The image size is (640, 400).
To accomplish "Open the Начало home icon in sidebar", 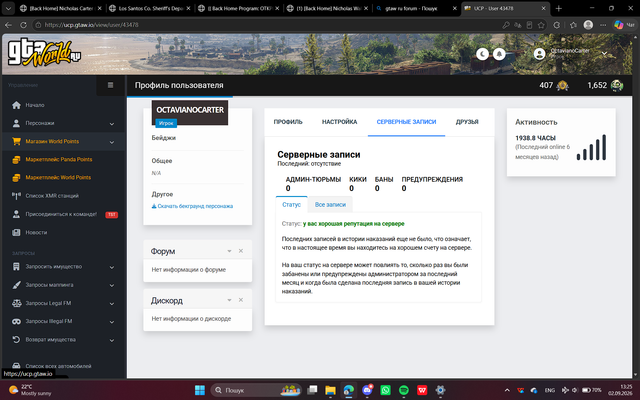I will tap(16, 105).
